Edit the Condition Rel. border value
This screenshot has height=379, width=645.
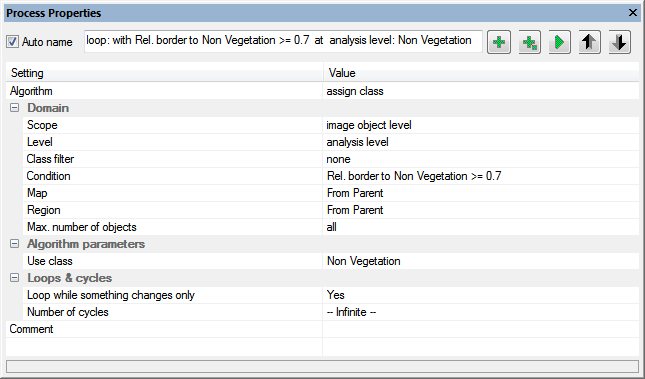click(480, 176)
